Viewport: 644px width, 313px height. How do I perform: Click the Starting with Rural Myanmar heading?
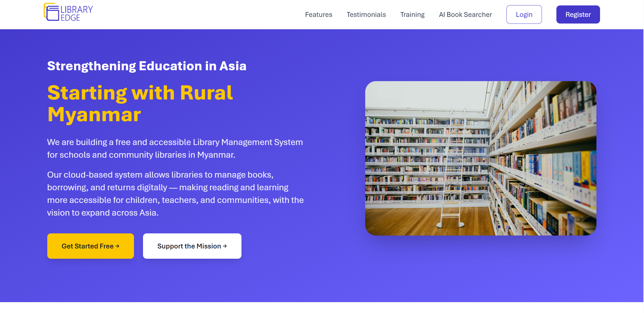pyautogui.click(x=140, y=103)
